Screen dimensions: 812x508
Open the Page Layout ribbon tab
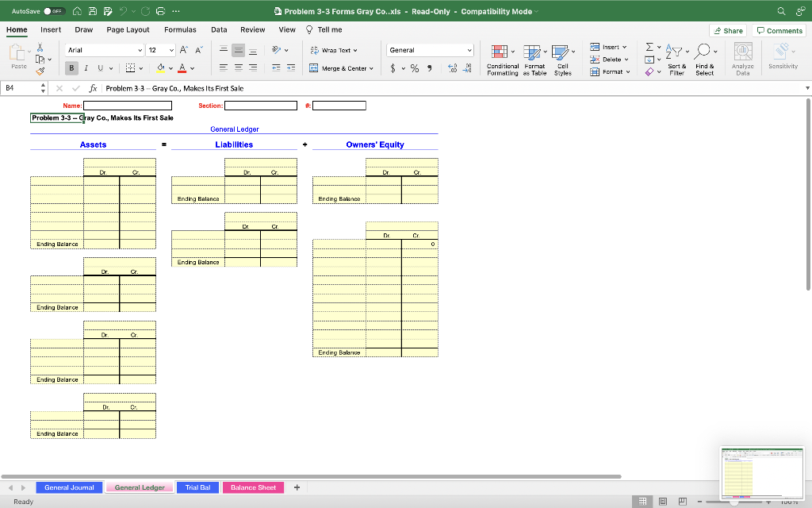tap(128, 29)
